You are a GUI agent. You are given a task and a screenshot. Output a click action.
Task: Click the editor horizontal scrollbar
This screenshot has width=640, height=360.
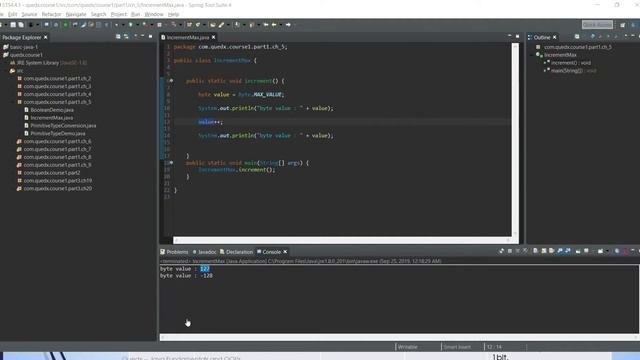click(x=342, y=240)
